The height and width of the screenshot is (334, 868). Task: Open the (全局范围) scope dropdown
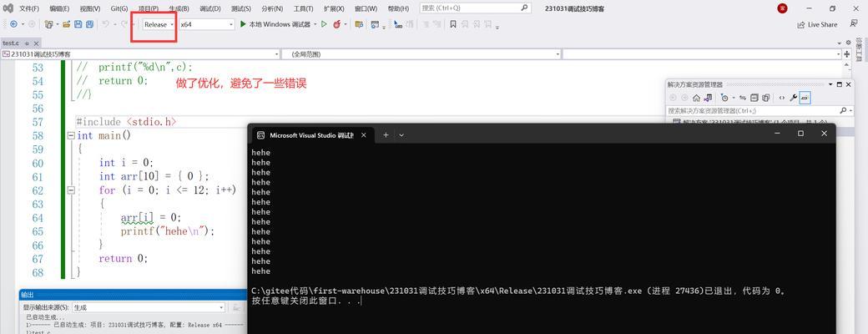click(421, 54)
